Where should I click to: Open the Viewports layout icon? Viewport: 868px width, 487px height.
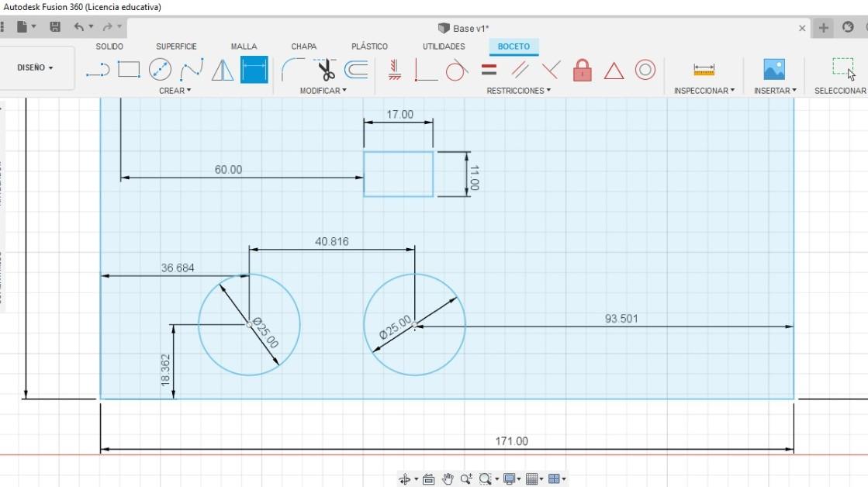554,478
